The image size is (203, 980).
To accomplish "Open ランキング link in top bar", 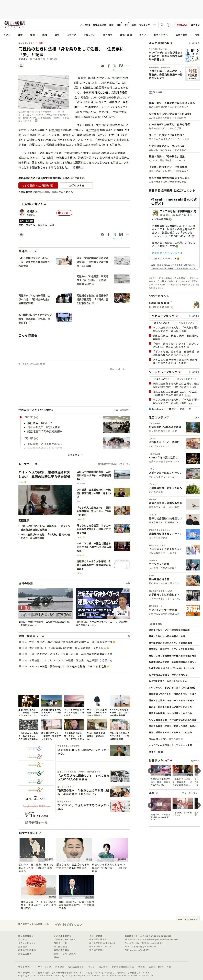I will click(144, 25).
